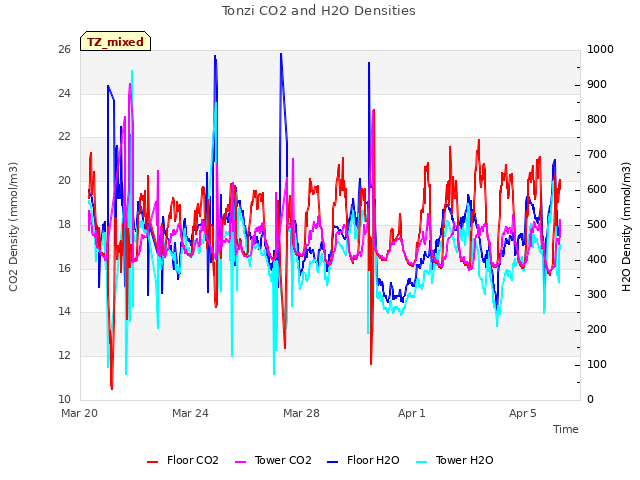Click the CO2 Density (mmol/m3) axis label
This screenshot has width=640, height=480.
[13, 227]
